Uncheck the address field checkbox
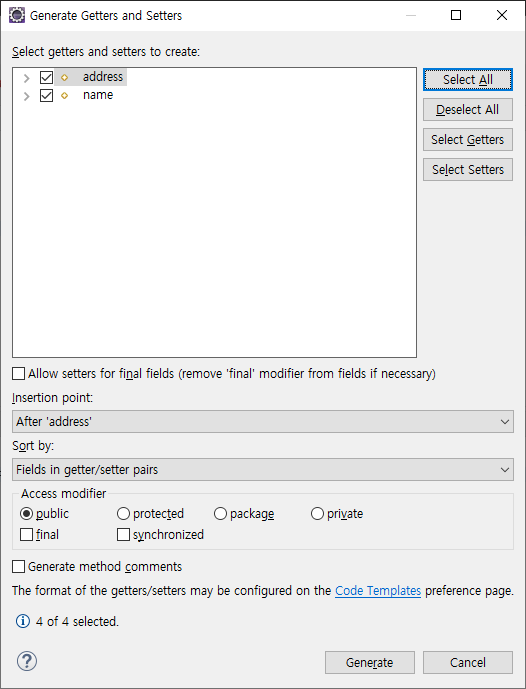This screenshot has width=526, height=689. (47, 77)
